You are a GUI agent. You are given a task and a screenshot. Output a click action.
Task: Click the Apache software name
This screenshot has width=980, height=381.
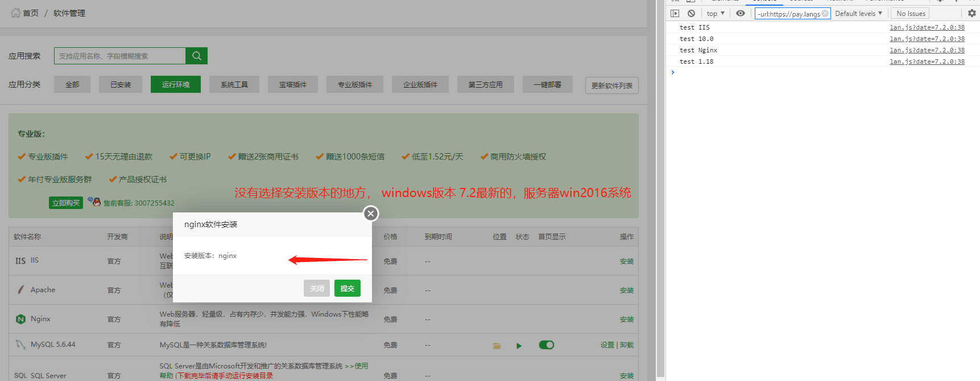pyautogui.click(x=43, y=290)
